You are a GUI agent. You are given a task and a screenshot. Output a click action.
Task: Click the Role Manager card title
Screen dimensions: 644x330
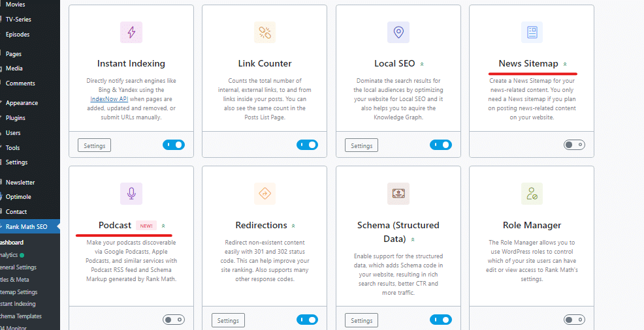coord(532,226)
